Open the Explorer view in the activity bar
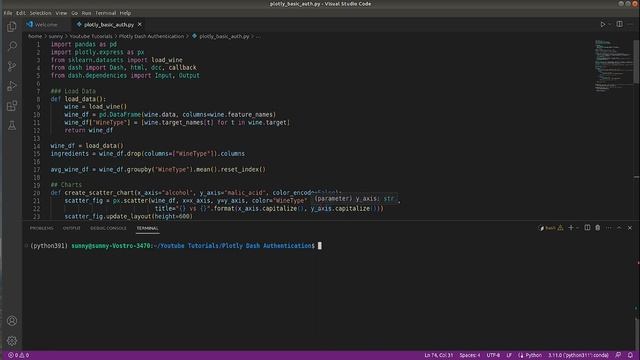The image size is (640, 360). coord(12,27)
